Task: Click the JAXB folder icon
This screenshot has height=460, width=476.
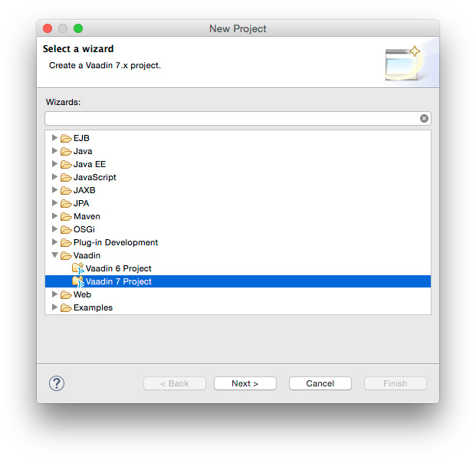Action: 66,190
